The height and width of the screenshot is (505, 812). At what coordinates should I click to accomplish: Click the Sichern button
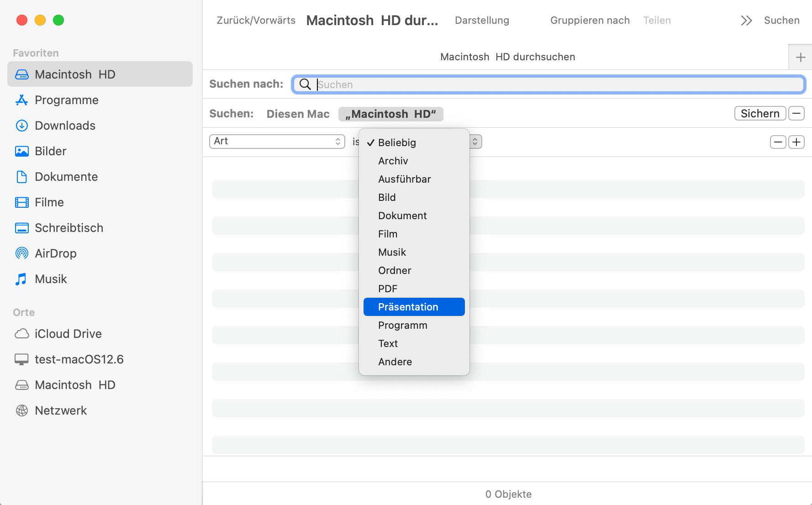pyautogui.click(x=759, y=113)
